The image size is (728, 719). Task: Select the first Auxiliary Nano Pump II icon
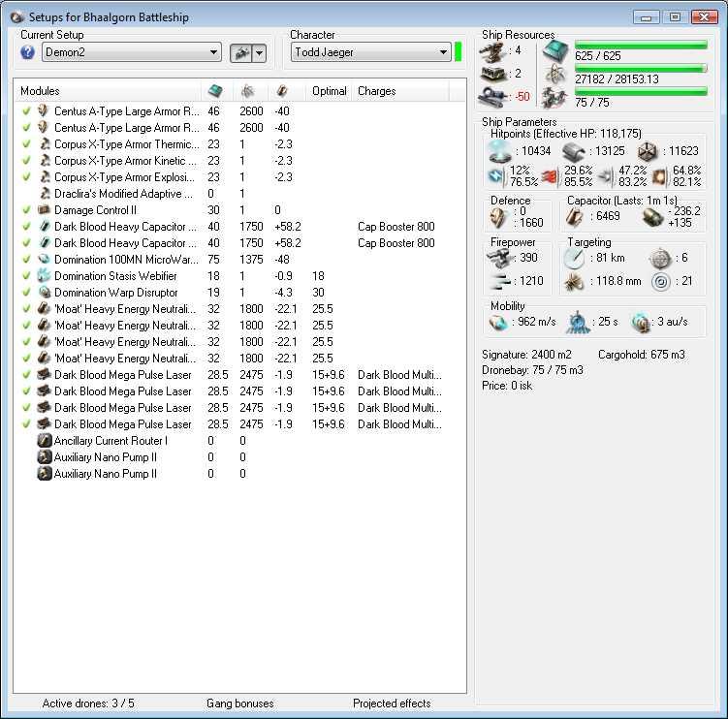click(45, 457)
